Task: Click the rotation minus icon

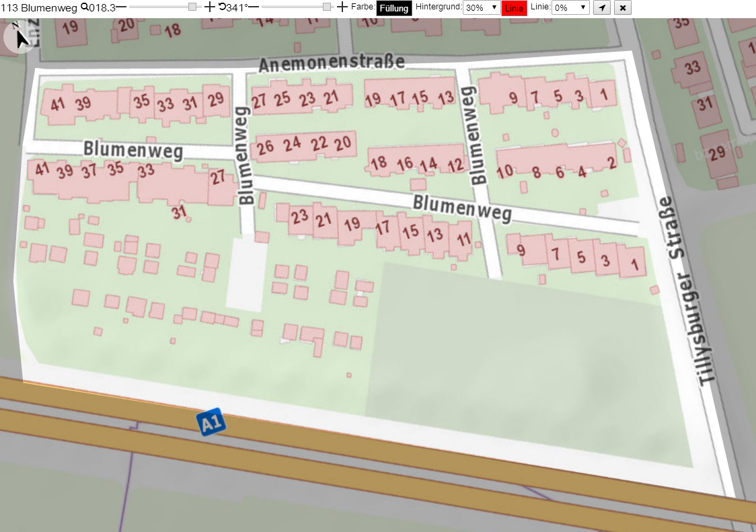Action: click(254, 7)
